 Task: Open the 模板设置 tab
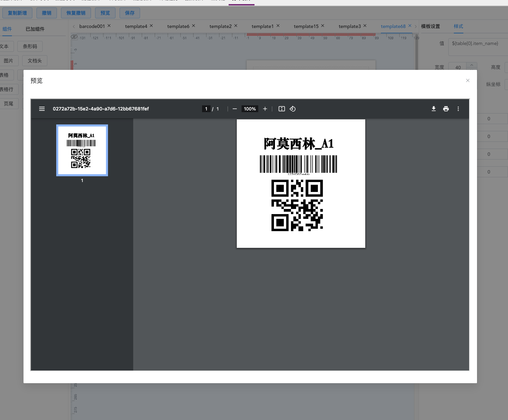(430, 26)
